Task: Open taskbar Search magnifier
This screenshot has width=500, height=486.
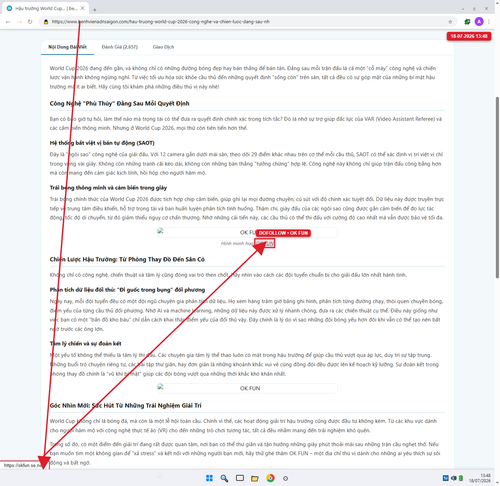Action: [x=224, y=478]
